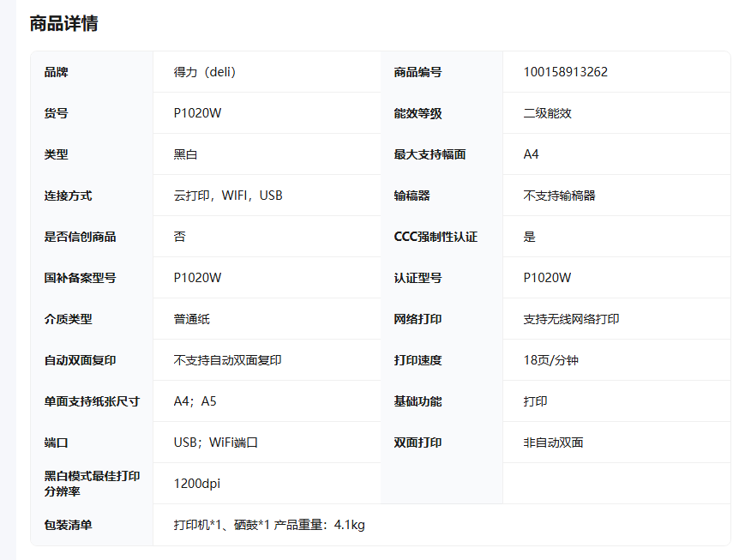Click 支持无线网络打印 value

tap(571, 319)
